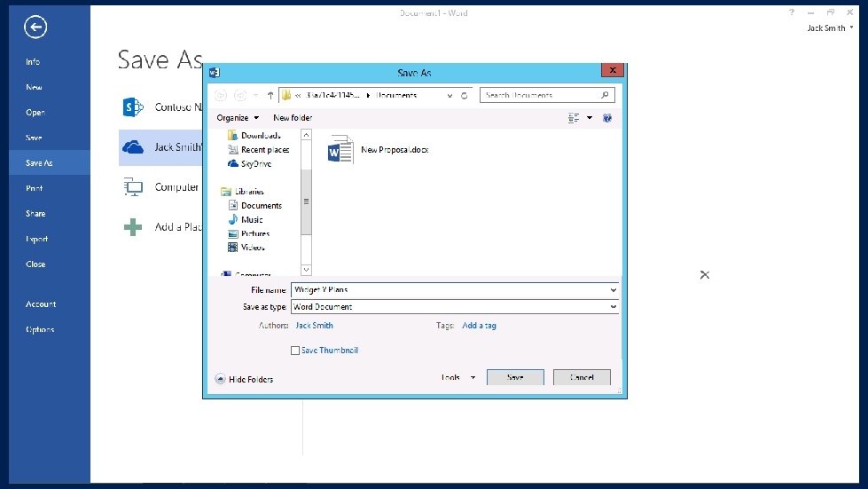Open the Documents library

(255, 206)
